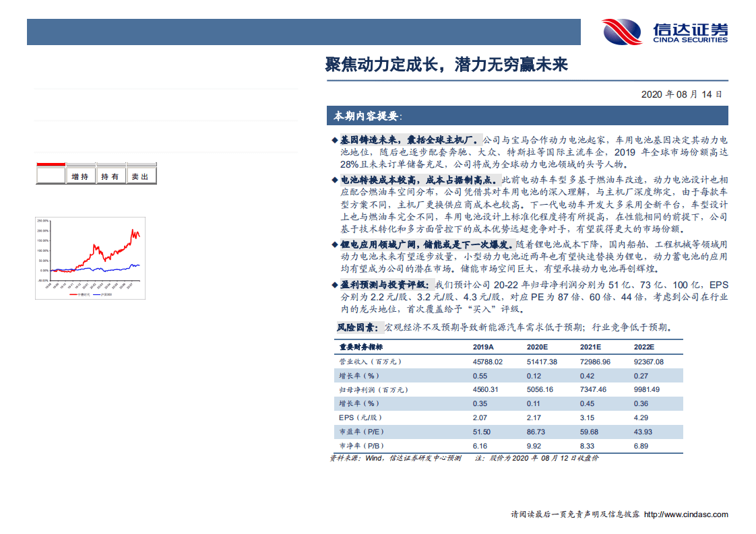Screen dimensions: 756x534
Task: Expand the 重要财务指标 table header
Action: (x=362, y=347)
